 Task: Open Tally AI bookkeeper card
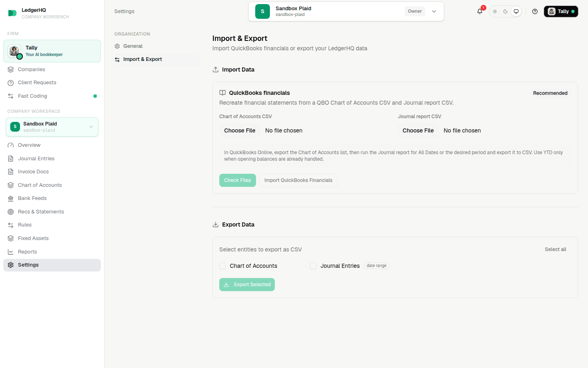(52, 51)
